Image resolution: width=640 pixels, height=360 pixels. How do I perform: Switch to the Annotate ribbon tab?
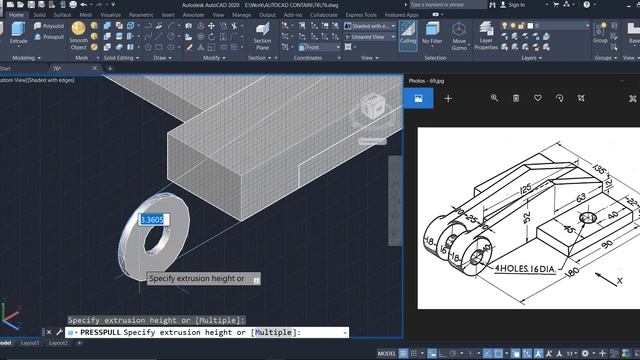coord(193,15)
